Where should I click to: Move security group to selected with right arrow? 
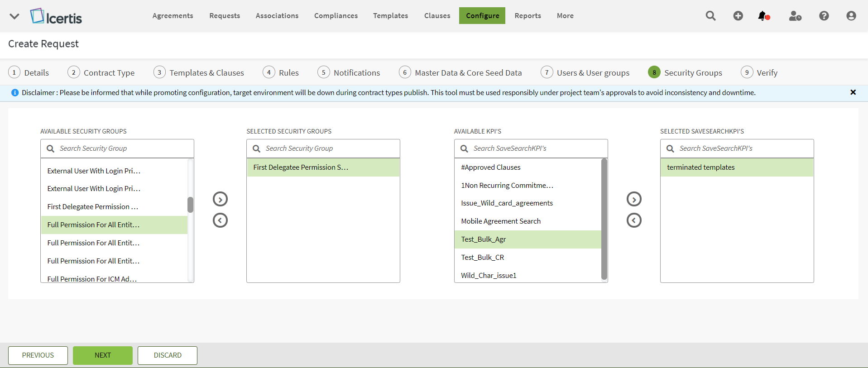pos(220,199)
